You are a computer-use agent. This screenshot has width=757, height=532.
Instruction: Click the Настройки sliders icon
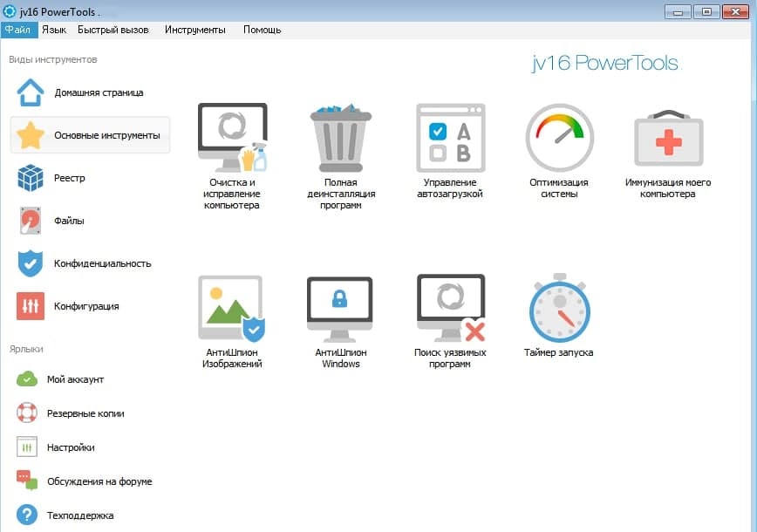(26, 447)
